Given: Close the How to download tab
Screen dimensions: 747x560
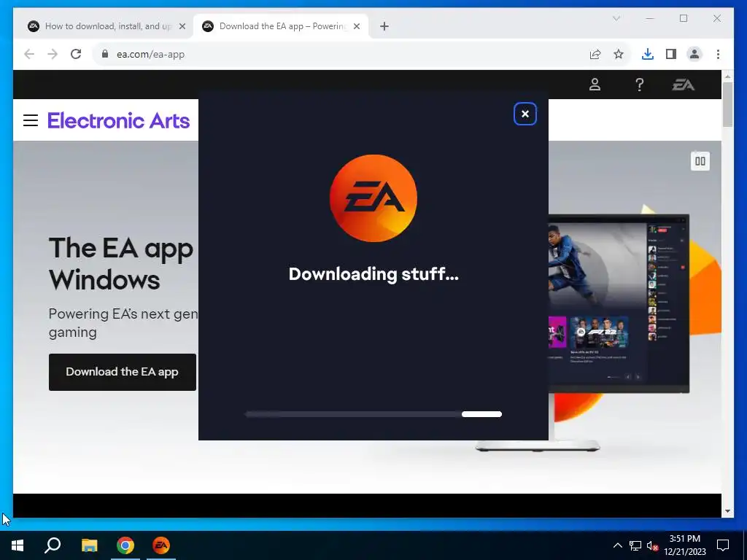Looking at the screenshot, I should tap(182, 26).
